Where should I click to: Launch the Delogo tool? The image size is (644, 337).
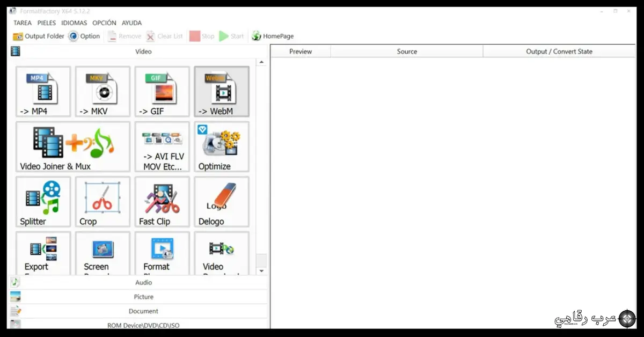pos(221,201)
